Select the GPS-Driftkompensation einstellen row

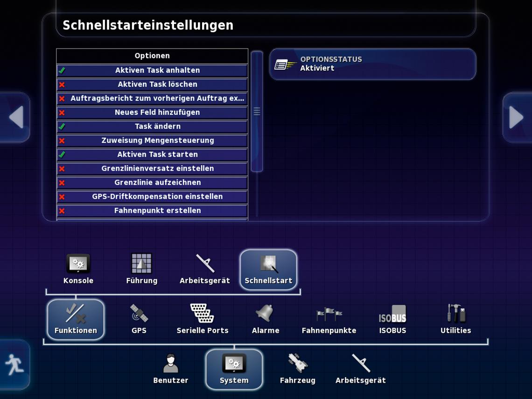tap(152, 196)
